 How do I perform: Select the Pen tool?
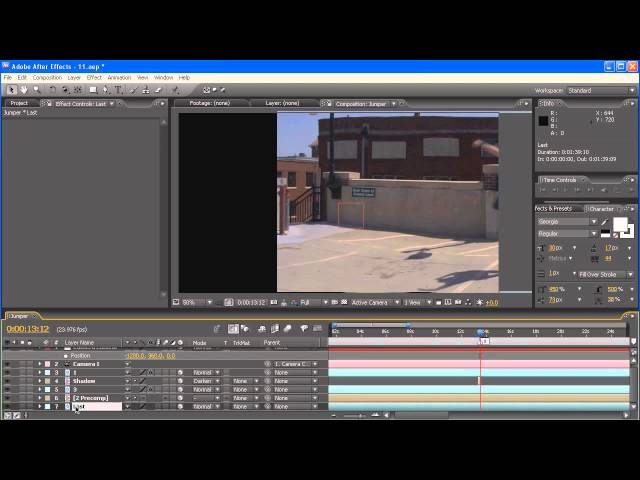point(105,90)
